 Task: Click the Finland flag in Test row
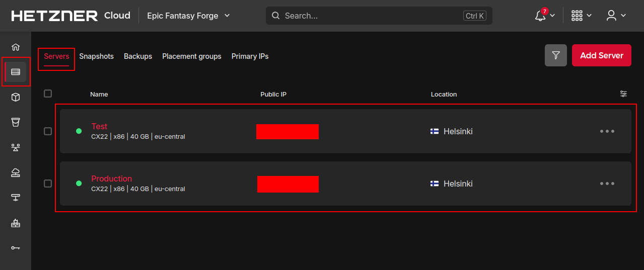click(435, 131)
